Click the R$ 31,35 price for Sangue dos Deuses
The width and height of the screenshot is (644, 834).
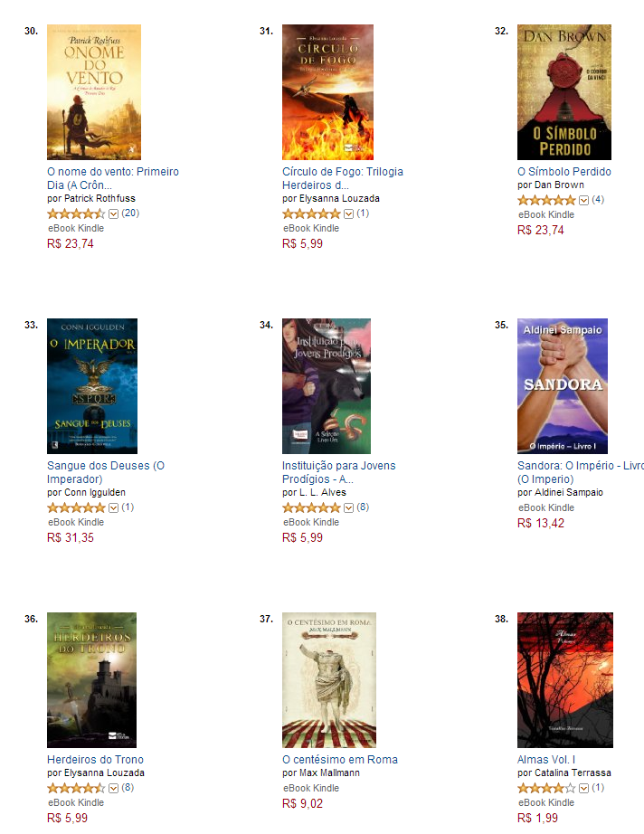[71, 537]
